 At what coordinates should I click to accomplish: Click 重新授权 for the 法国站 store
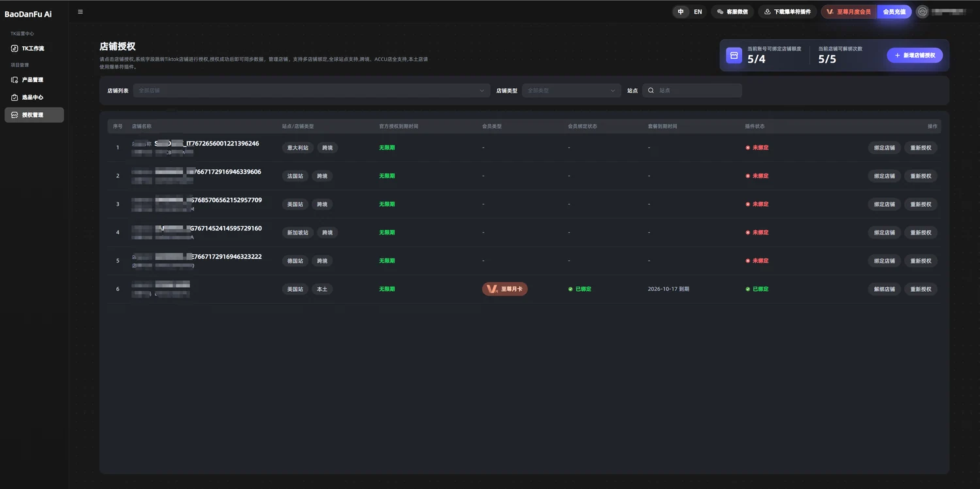(921, 176)
